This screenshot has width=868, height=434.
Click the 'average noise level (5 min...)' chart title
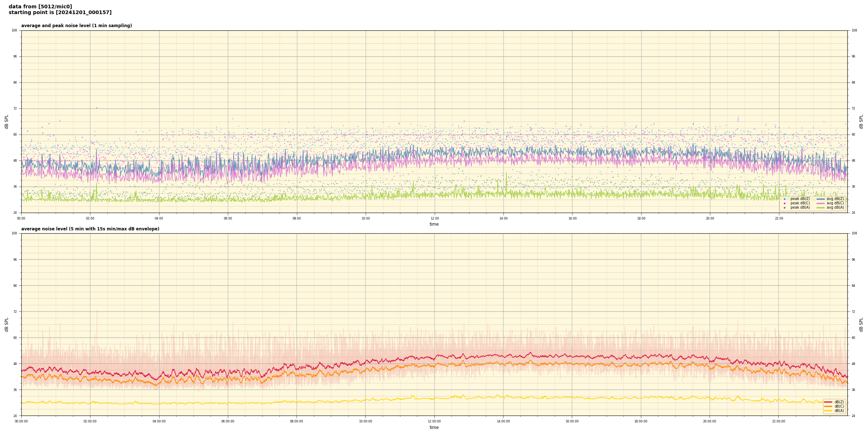pyautogui.click(x=90, y=229)
